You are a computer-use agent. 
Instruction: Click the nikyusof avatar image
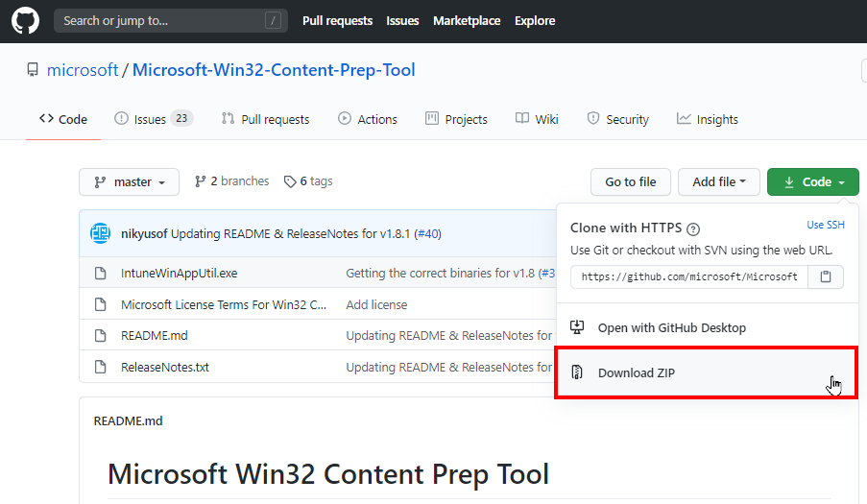100,234
